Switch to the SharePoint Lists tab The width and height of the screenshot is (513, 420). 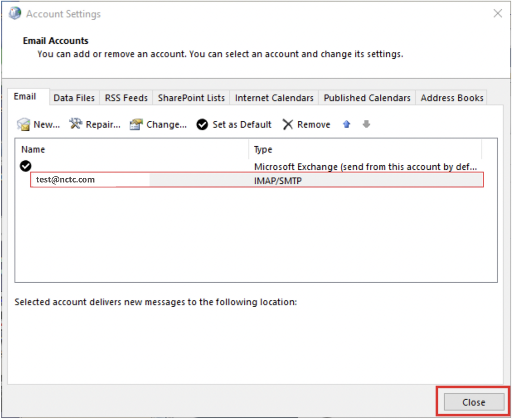pos(191,97)
